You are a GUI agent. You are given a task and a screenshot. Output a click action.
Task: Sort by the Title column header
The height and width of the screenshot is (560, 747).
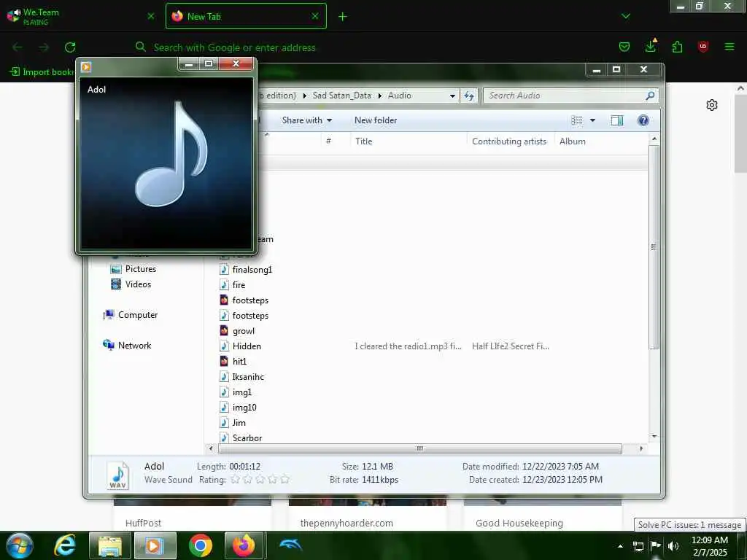[409, 141]
